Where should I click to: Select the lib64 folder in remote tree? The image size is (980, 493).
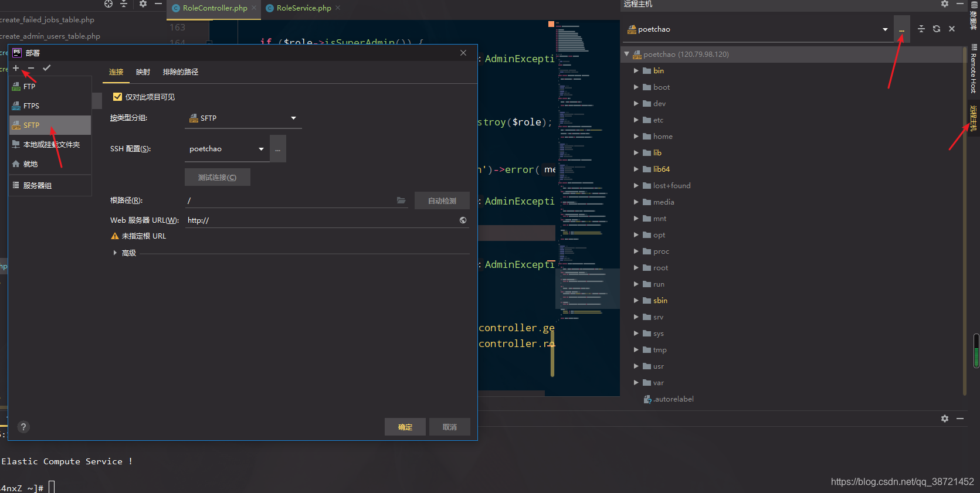tap(662, 169)
